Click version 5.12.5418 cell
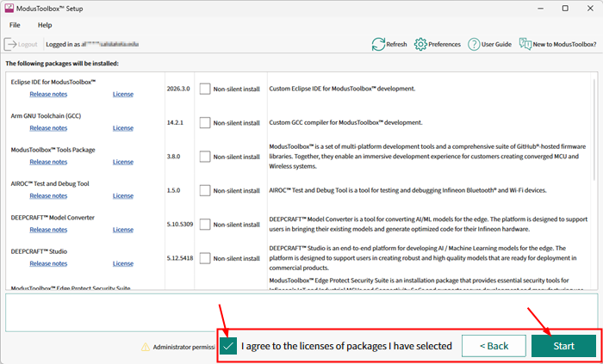Viewport: 603px width, 364px height. click(x=180, y=258)
